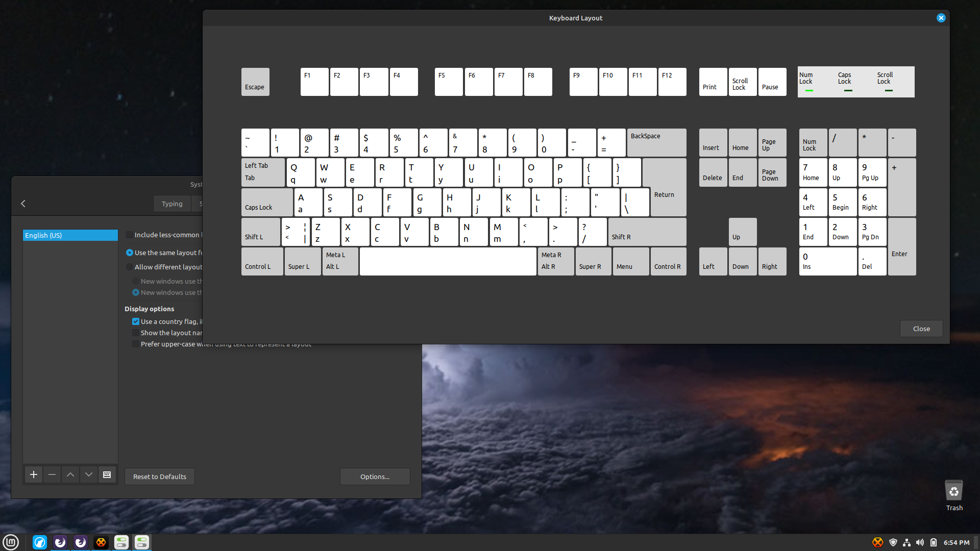Click the Meta L Alt L key
The height and width of the screenshot is (551, 980).
coord(340,261)
